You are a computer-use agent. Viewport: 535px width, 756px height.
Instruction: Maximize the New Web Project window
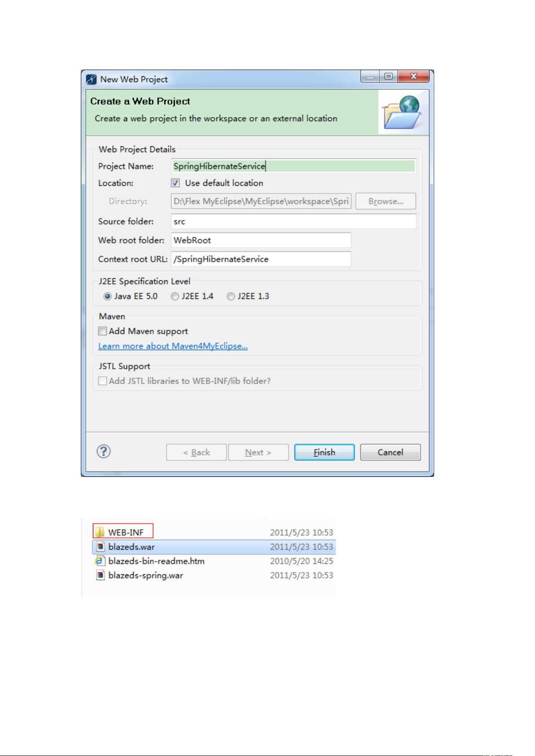coord(388,77)
